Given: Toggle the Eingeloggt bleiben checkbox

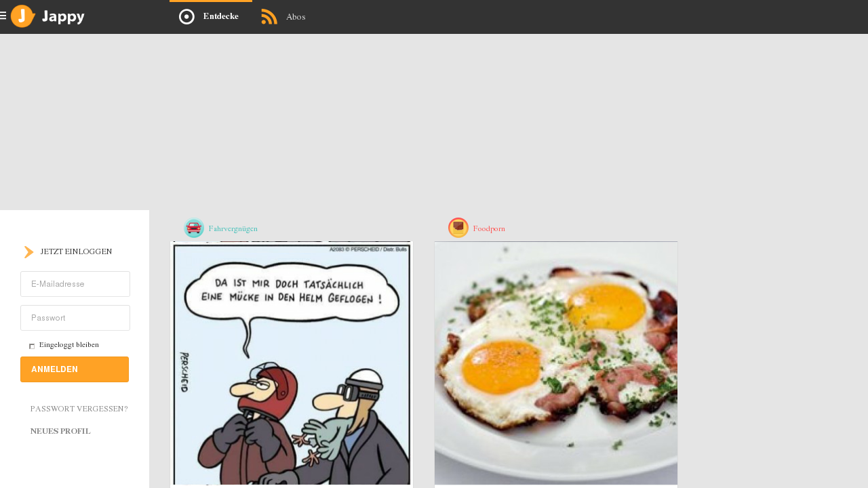Looking at the screenshot, I should coord(32,346).
